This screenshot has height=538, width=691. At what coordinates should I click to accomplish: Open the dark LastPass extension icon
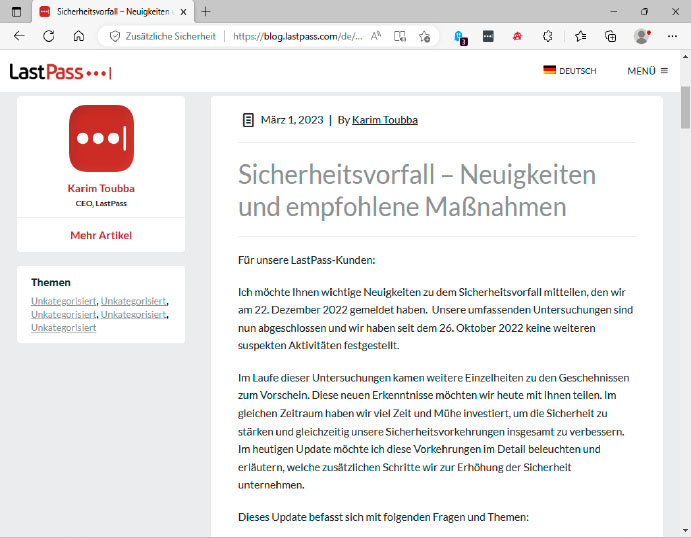pos(488,36)
